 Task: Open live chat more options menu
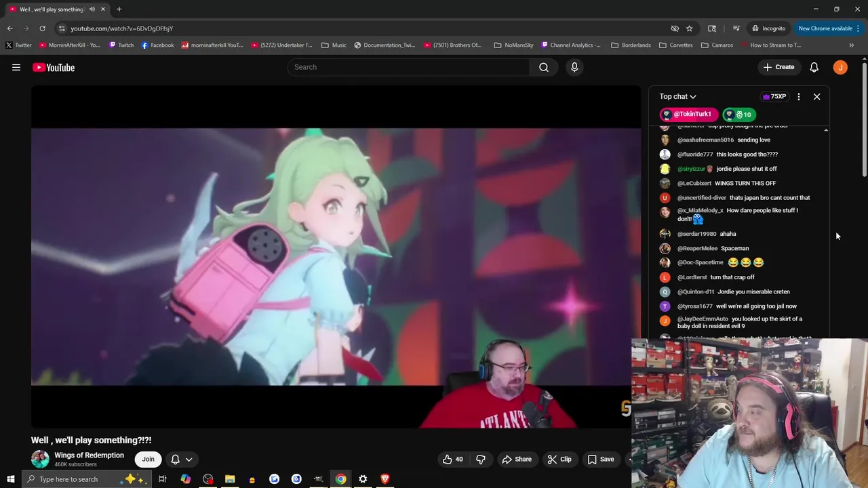pyautogui.click(x=799, y=97)
